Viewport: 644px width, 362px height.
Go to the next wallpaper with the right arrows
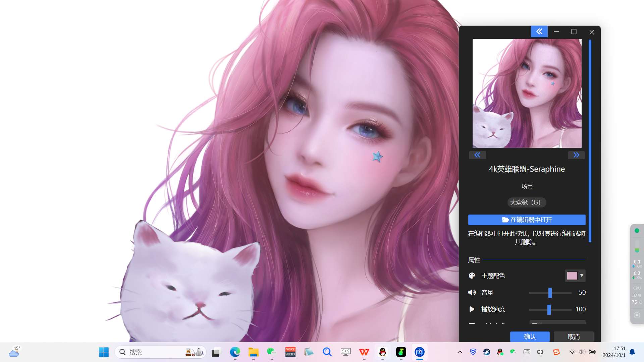[576, 155]
